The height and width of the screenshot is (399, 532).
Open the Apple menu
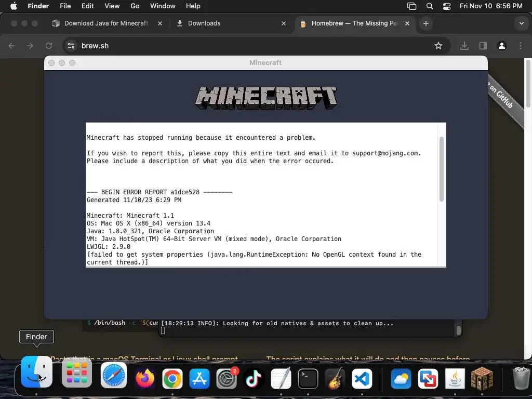tap(14, 6)
